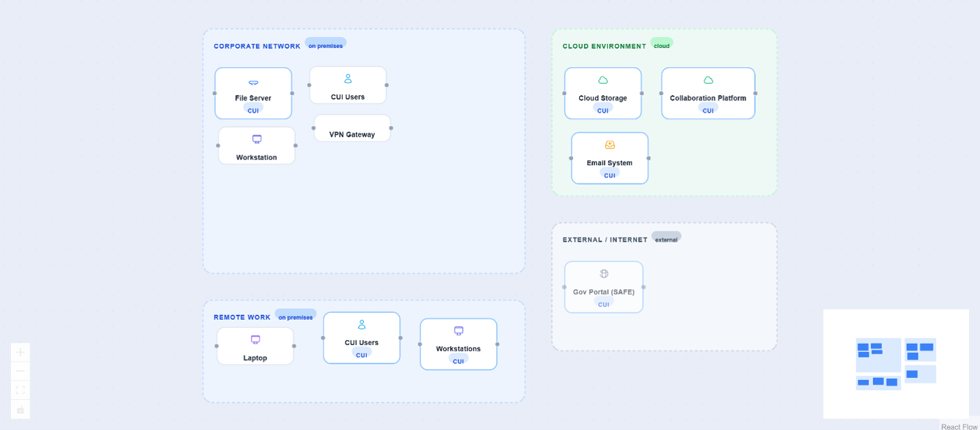Zoom out with the minus control
980x430 pixels.
pos(21,371)
